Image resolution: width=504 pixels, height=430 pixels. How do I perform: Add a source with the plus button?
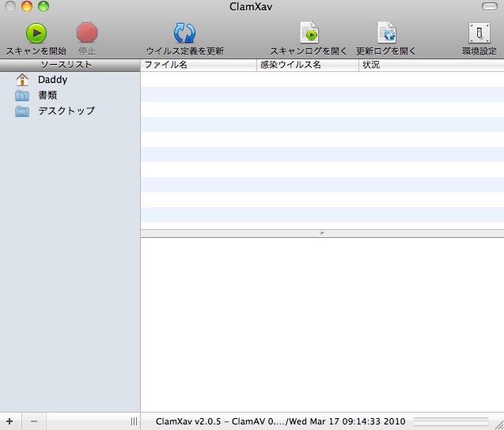click(9, 421)
